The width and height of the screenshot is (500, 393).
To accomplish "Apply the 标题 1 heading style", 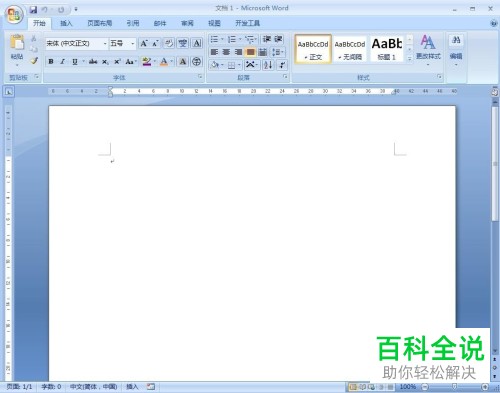I will 387,49.
